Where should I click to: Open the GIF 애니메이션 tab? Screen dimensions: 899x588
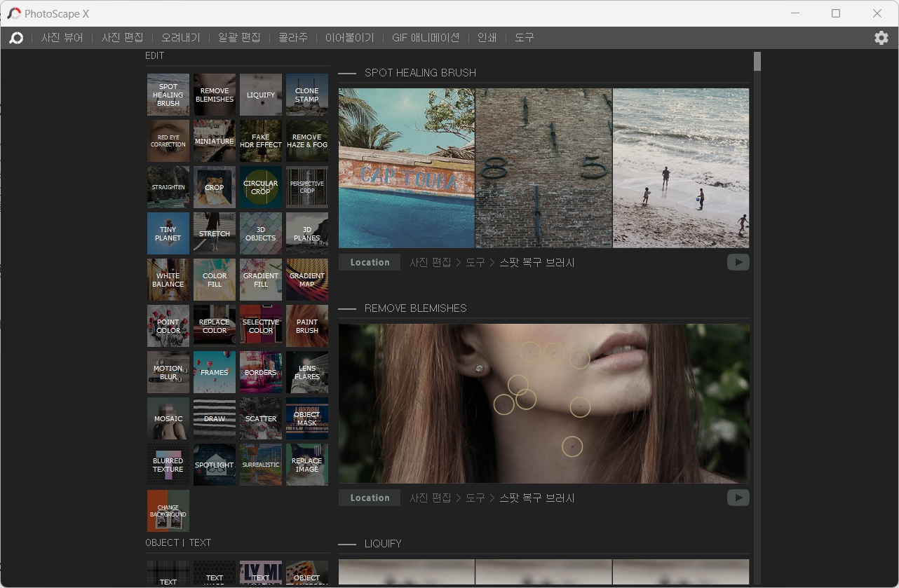(426, 38)
